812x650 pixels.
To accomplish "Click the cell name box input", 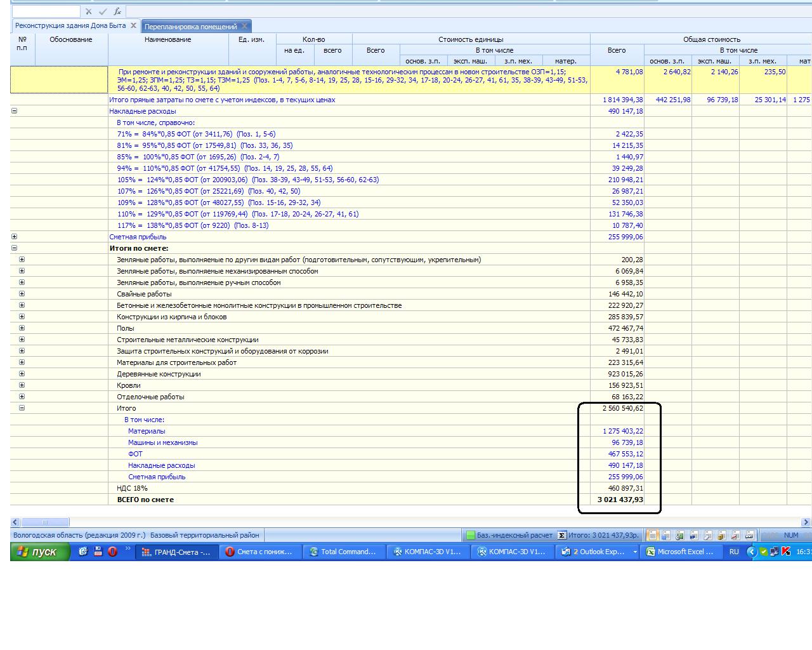I will pyautogui.click(x=46, y=11).
